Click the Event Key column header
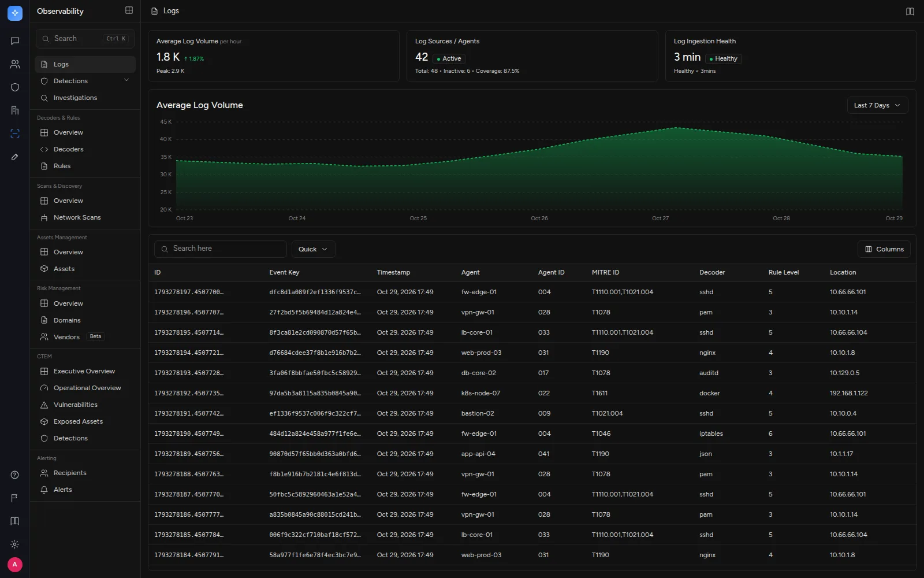 (x=284, y=272)
